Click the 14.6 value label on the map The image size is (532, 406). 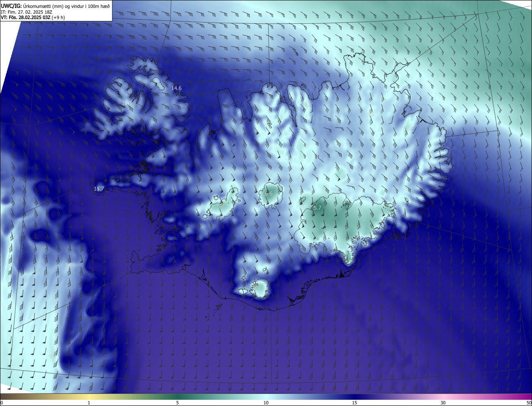(x=177, y=88)
